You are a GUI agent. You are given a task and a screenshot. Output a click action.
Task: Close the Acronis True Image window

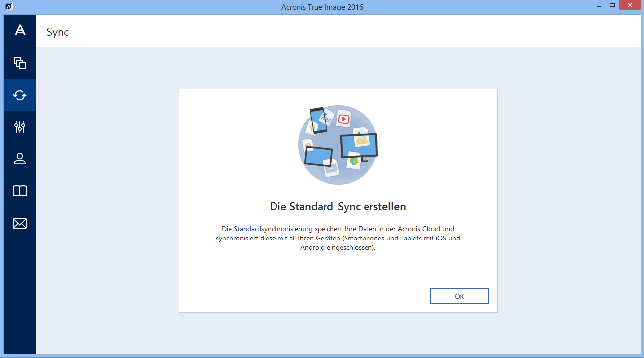pyautogui.click(x=630, y=6)
